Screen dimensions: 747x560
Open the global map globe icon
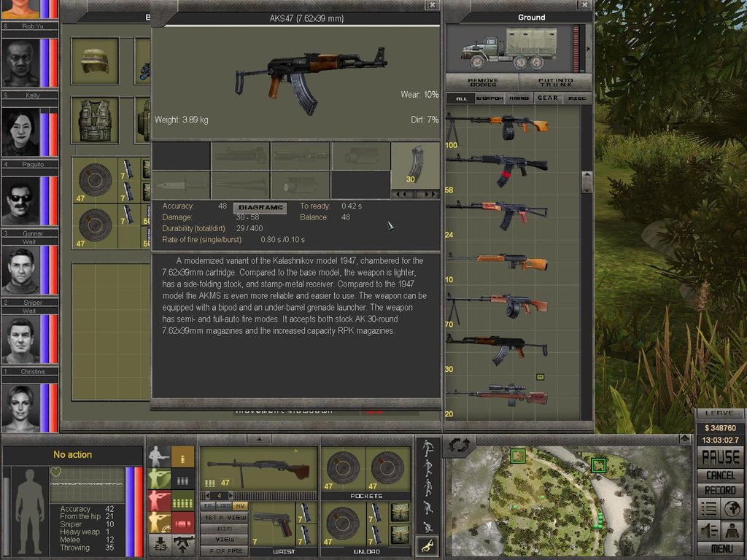pyautogui.click(x=732, y=509)
